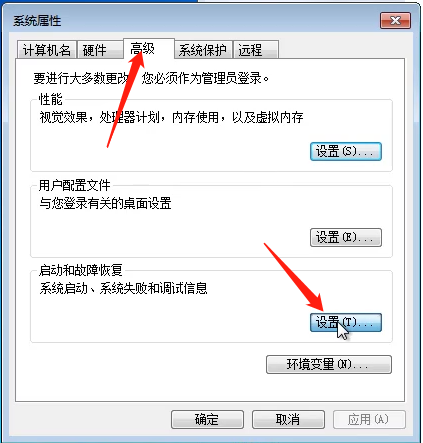Click user profile 设置(E) button

[x=346, y=237]
